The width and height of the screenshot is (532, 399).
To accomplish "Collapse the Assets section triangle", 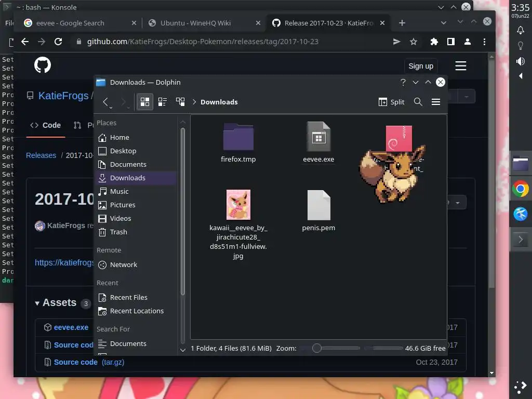I will click(x=37, y=303).
